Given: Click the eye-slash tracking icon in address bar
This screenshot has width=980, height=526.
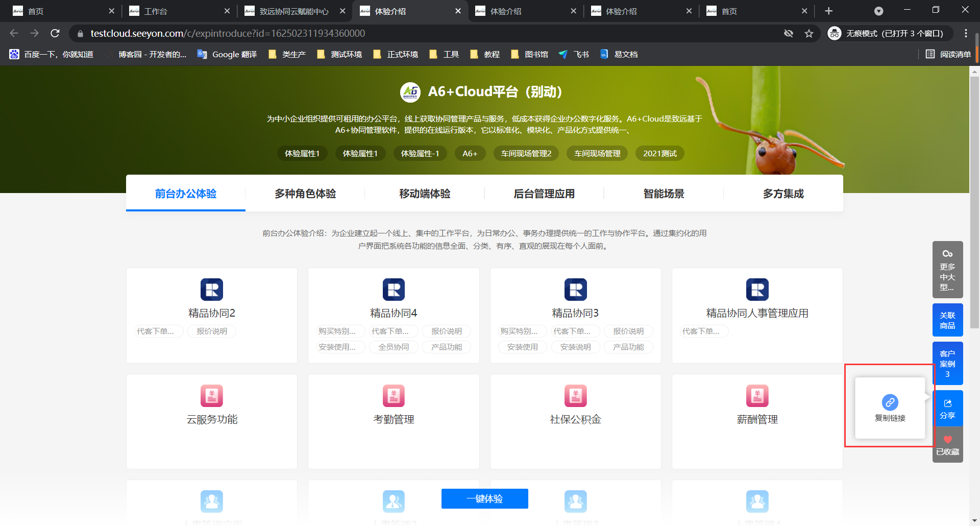Looking at the screenshot, I should [x=789, y=33].
